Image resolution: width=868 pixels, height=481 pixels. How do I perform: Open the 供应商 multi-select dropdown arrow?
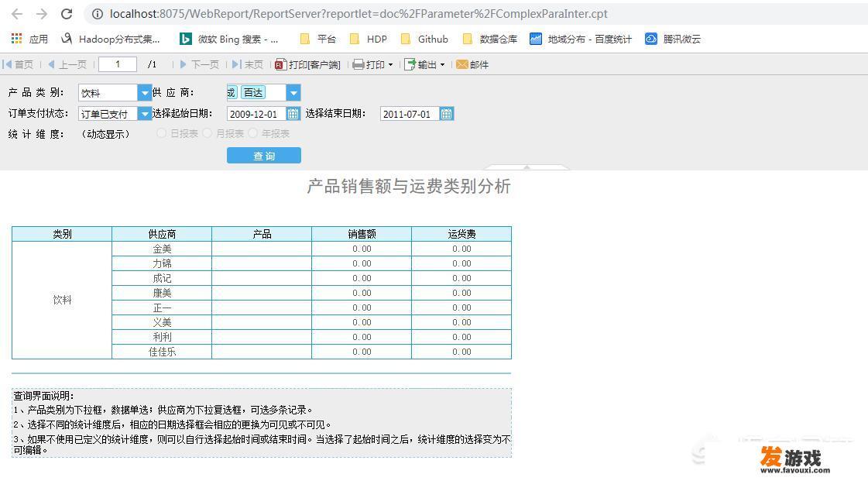[293, 92]
